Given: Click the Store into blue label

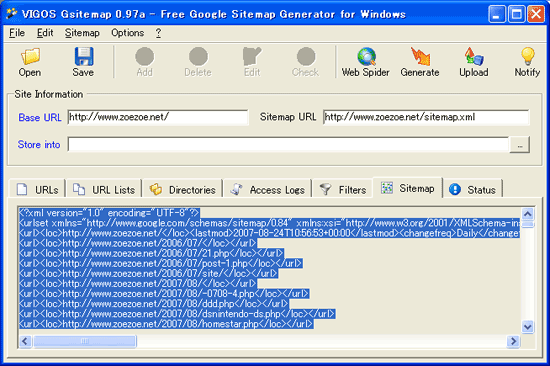Looking at the screenshot, I should coord(39,145).
